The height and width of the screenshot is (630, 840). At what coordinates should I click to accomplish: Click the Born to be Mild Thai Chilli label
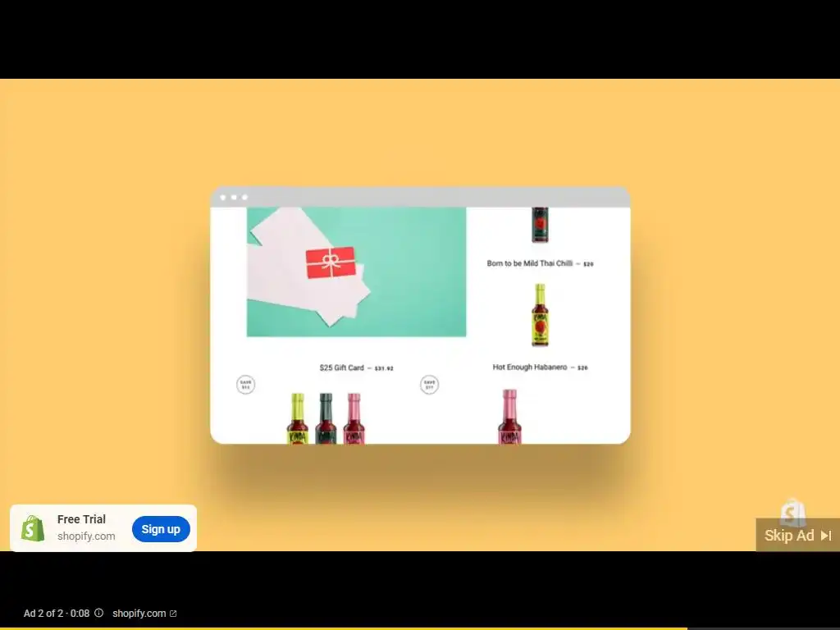pos(529,263)
